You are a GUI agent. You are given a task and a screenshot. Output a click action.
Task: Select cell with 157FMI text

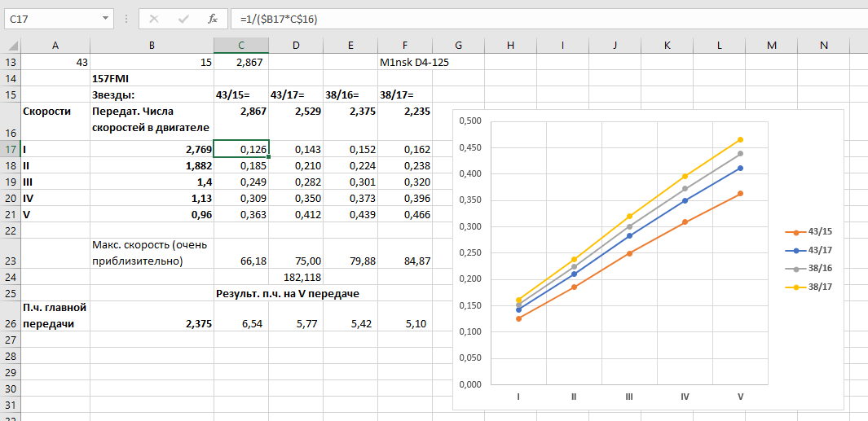tap(152, 79)
